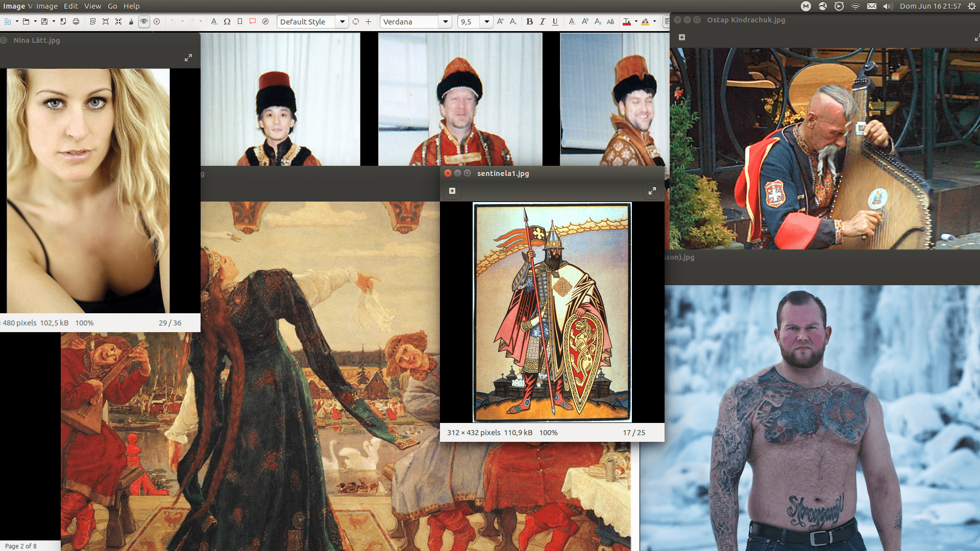This screenshot has height=551, width=980.
Task: Open the Navigator compass icon
Action: coord(265,22)
